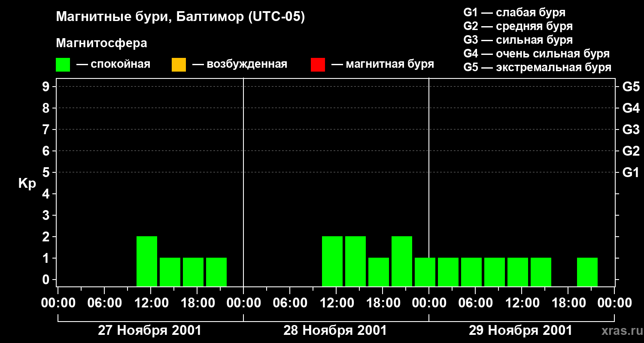Click the 'Kp' y-axis label
The image size is (644, 343).
pos(27,184)
